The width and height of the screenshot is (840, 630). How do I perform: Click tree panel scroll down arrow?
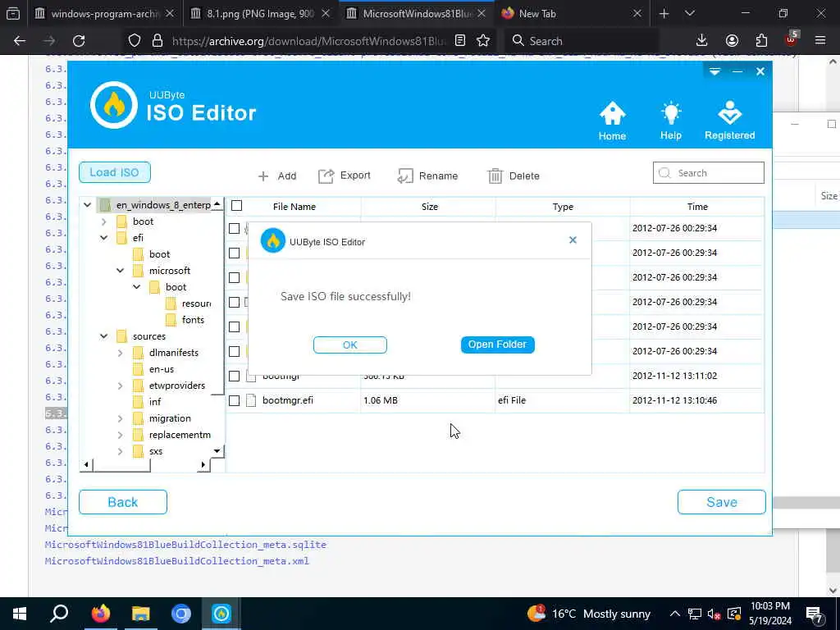coord(217,451)
